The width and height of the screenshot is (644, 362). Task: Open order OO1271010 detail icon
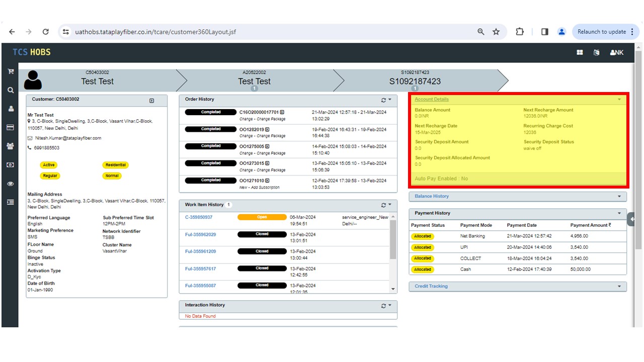click(x=267, y=180)
